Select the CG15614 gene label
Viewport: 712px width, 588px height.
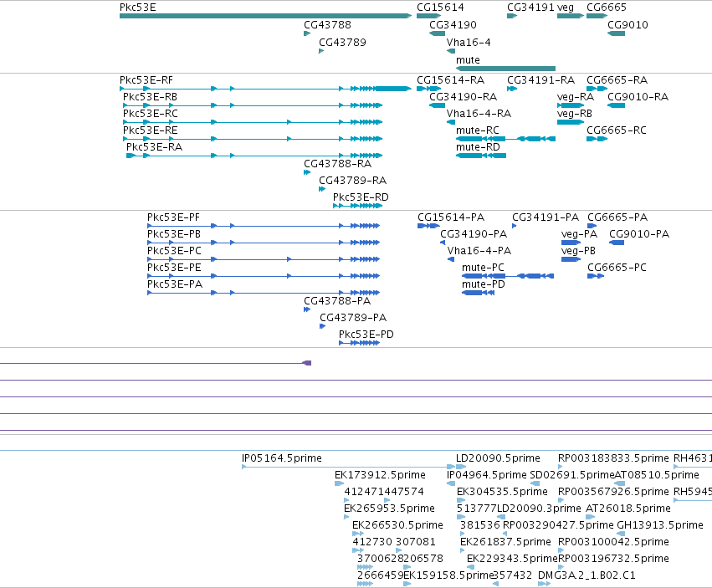tap(440, 8)
